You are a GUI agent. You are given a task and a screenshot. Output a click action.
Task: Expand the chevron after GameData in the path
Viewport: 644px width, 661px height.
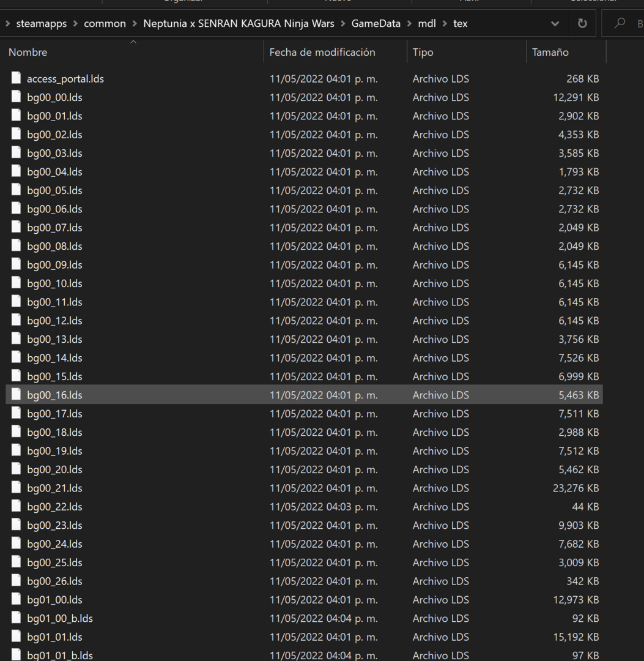pyautogui.click(x=409, y=24)
